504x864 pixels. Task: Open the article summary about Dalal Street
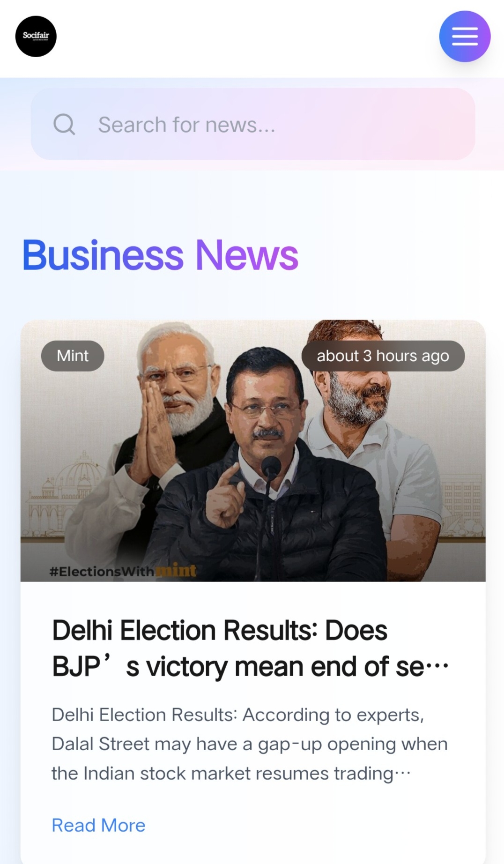(250, 744)
